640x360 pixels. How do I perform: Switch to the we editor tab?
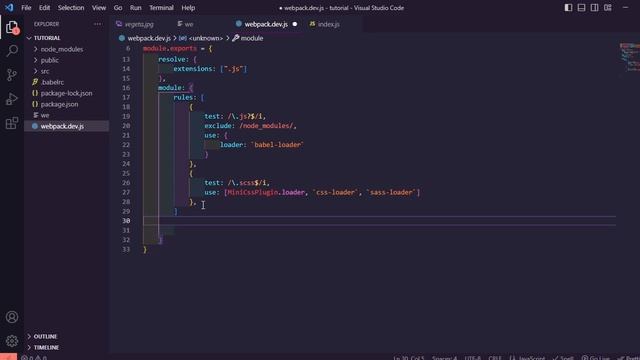pos(189,24)
